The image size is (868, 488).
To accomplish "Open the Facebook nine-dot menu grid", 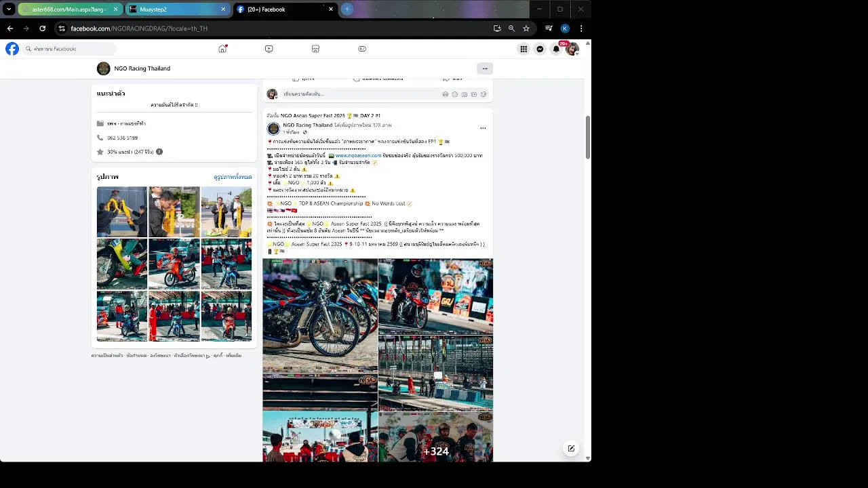I will pyautogui.click(x=524, y=49).
